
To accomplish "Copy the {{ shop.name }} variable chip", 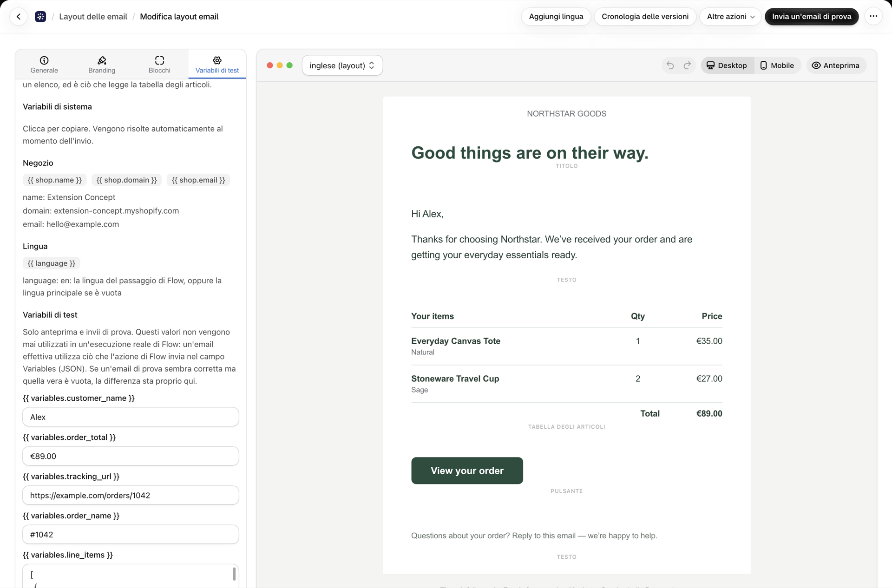I will pyautogui.click(x=55, y=180).
